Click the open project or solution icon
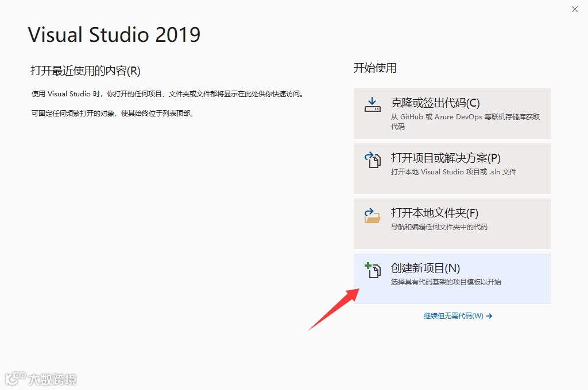This screenshot has height=390, width=588. [372, 159]
